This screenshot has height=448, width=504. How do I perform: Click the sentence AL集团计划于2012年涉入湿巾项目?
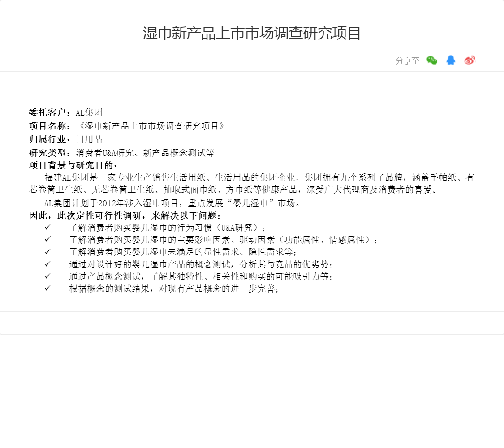173,203
